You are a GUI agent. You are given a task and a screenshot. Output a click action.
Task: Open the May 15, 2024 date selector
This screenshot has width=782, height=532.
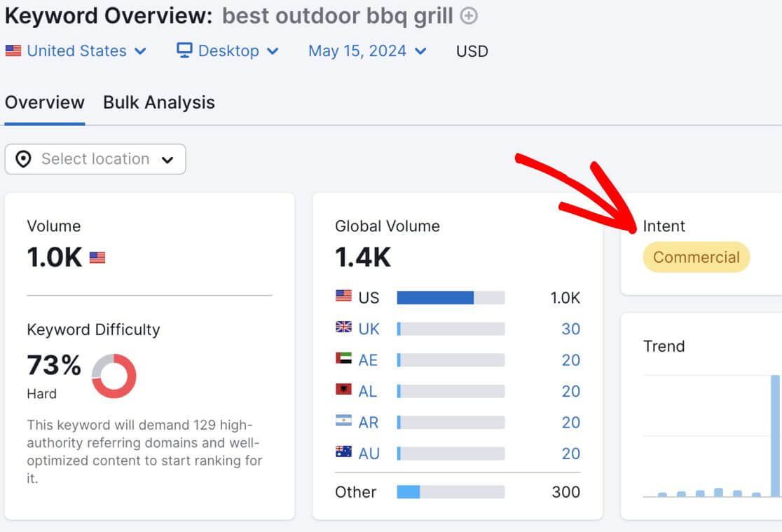tap(358, 50)
